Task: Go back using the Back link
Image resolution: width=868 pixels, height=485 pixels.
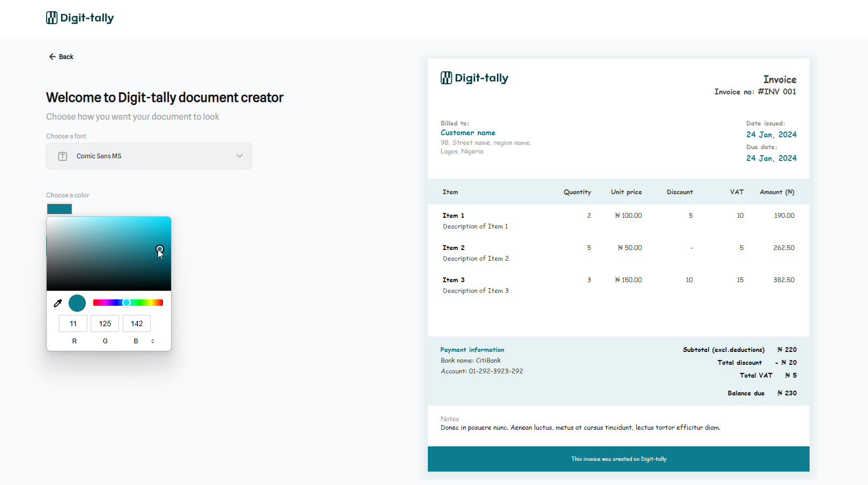Action: coord(61,56)
